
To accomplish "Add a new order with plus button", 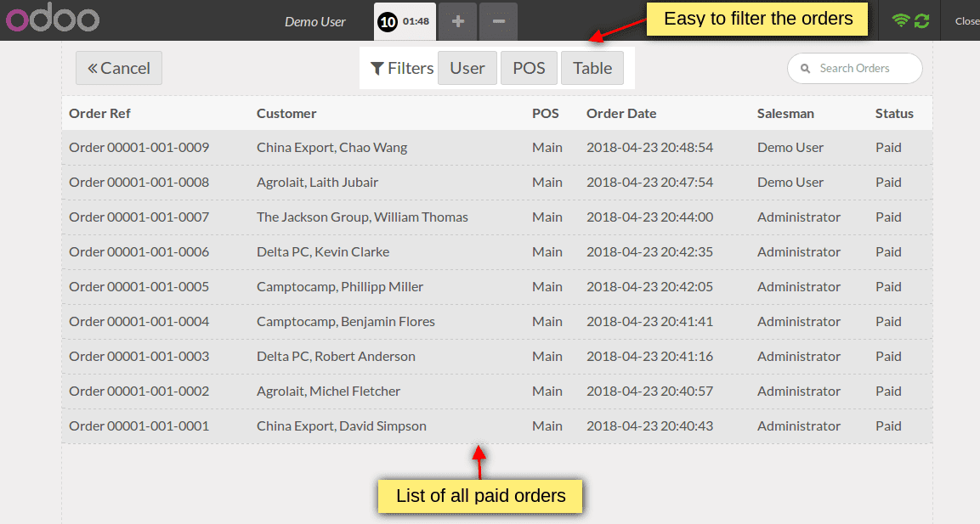I will [457, 21].
